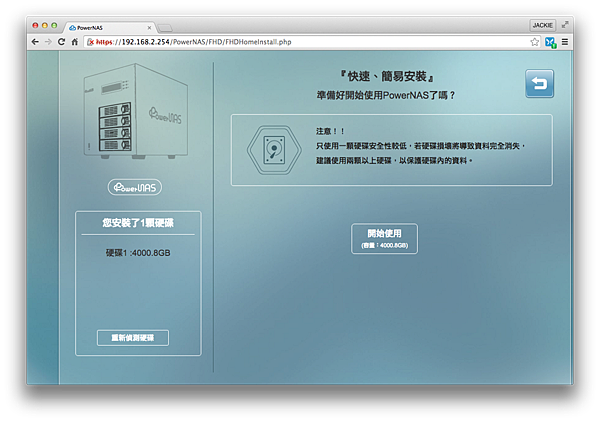Screen dimensions: 600x422
Task: Click the green maximize window button
Action: tap(54, 25)
